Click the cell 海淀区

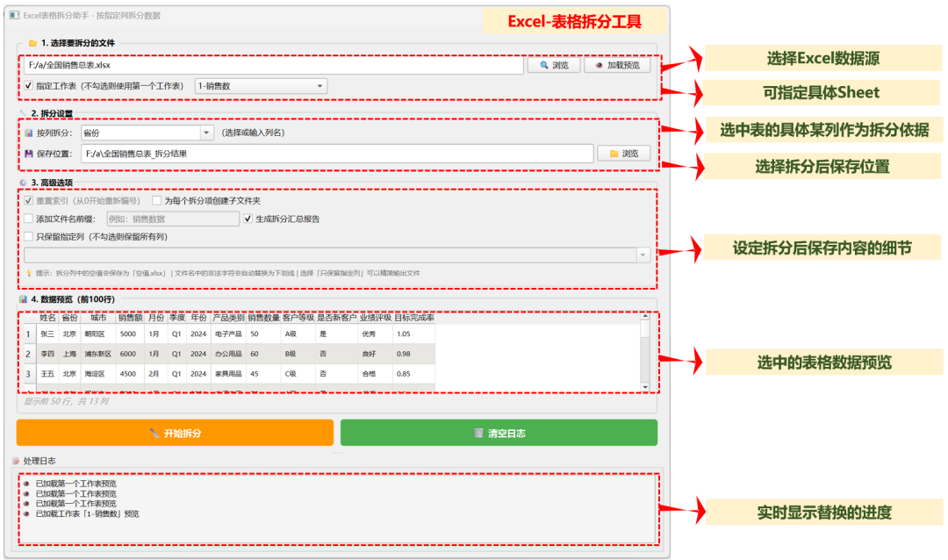[x=98, y=374]
